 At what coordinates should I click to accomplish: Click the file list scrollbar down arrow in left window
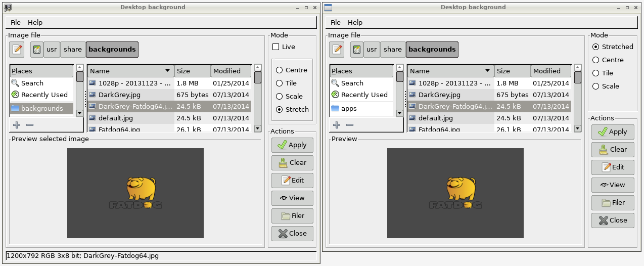(258, 128)
